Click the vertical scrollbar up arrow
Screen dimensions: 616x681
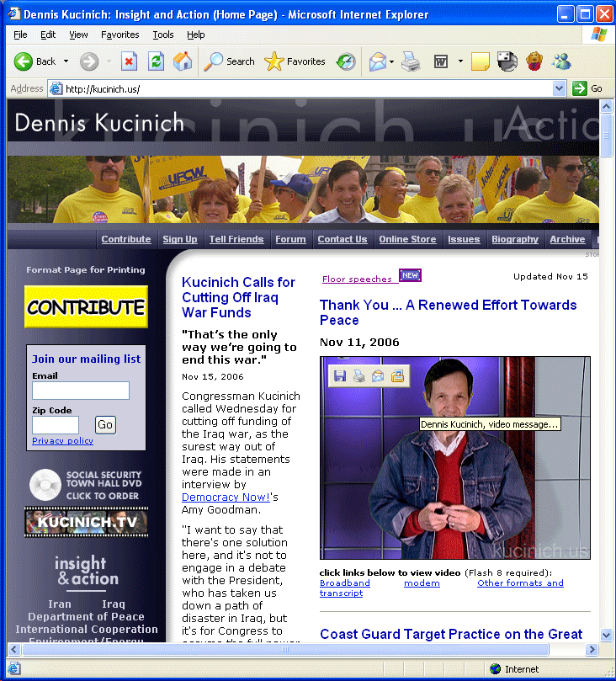click(x=606, y=105)
